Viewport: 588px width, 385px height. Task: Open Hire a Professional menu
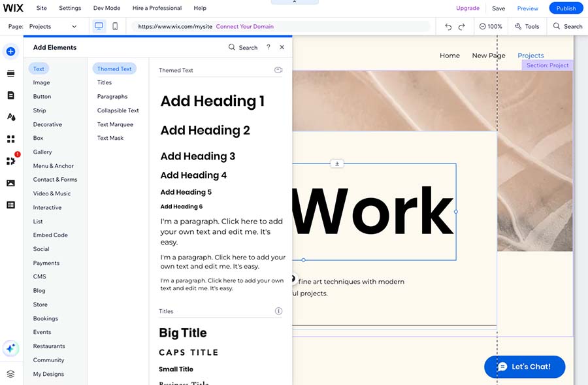point(157,8)
